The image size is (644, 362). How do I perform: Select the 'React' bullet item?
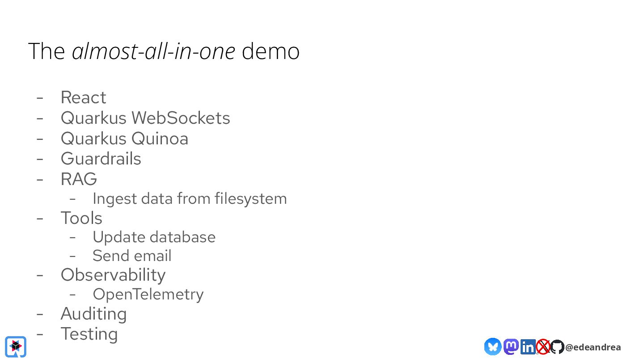click(83, 97)
